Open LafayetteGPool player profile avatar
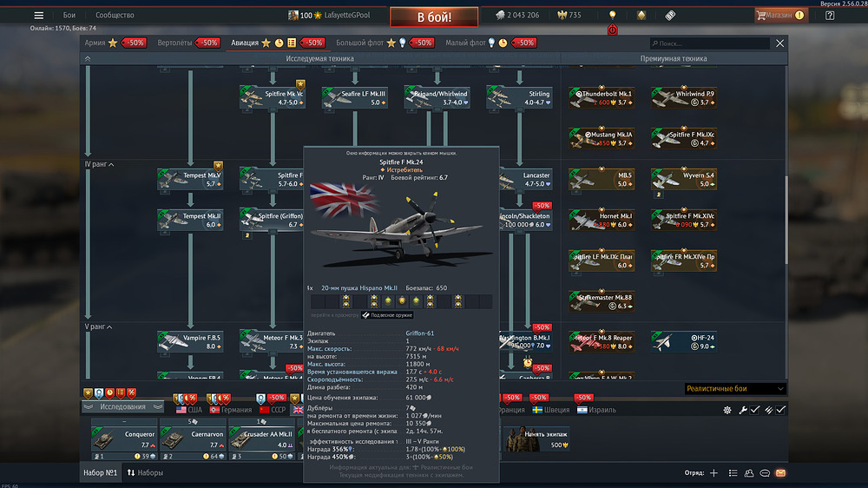Image resolution: width=868 pixels, height=488 pixels. 293,16
